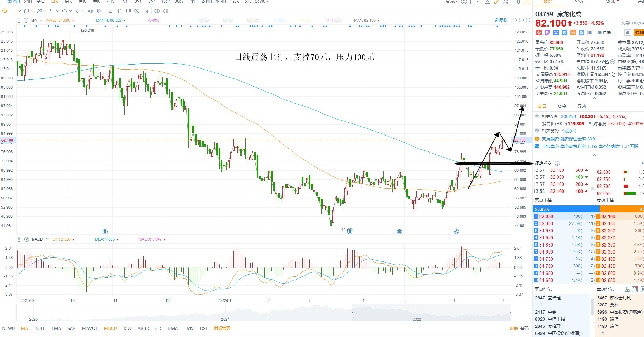
Task: Delete drawings with the trash icon
Action: tap(146, 11)
